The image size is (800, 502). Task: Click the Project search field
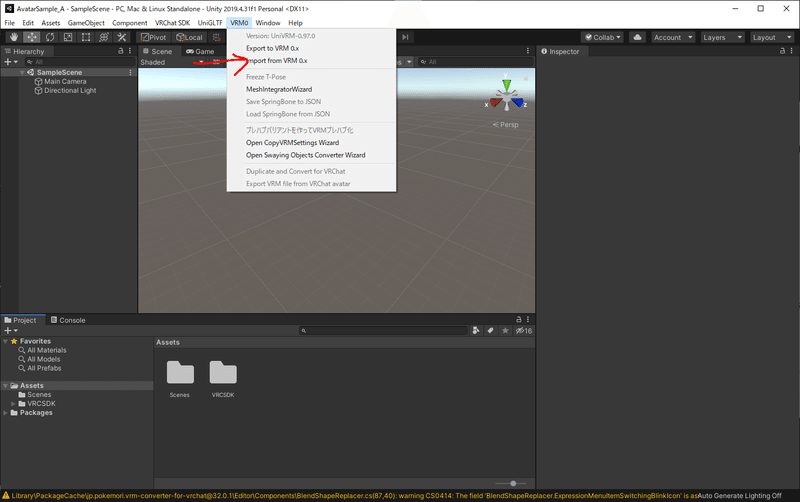coord(384,331)
